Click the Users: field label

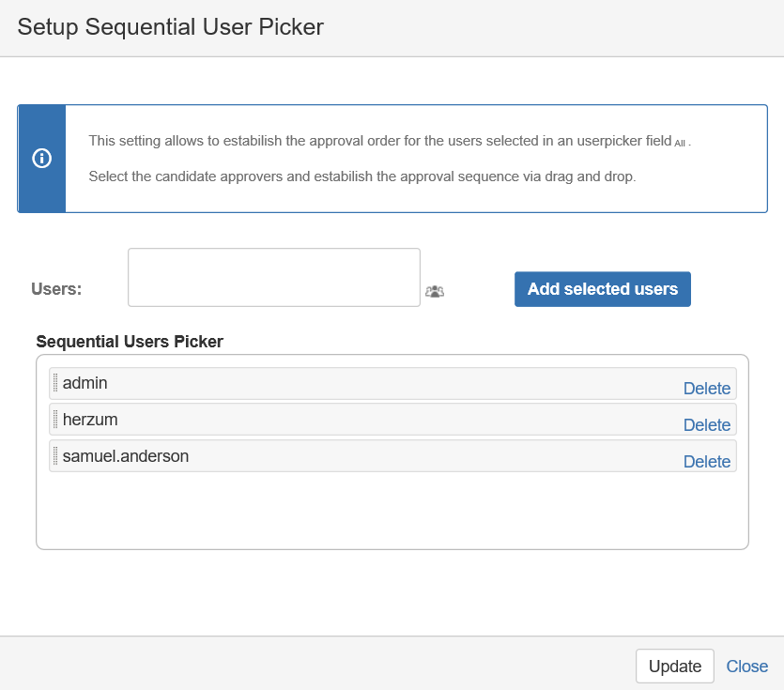(56, 289)
